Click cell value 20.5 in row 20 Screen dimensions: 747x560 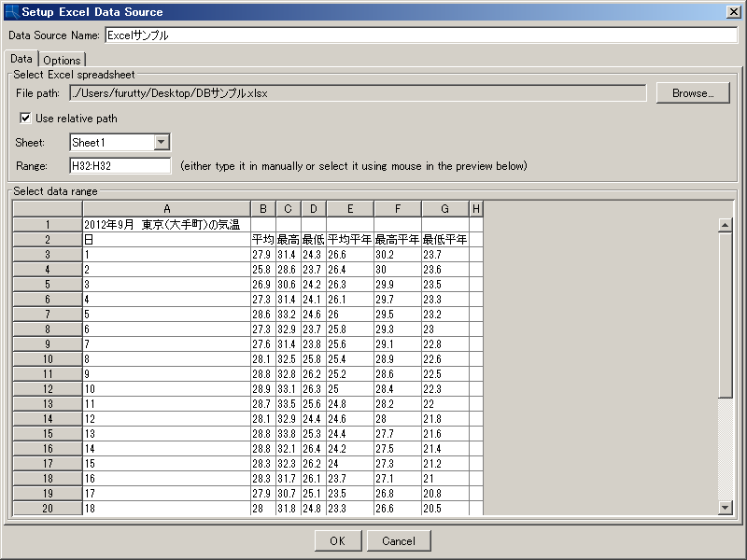pyautogui.click(x=445, y=508)
